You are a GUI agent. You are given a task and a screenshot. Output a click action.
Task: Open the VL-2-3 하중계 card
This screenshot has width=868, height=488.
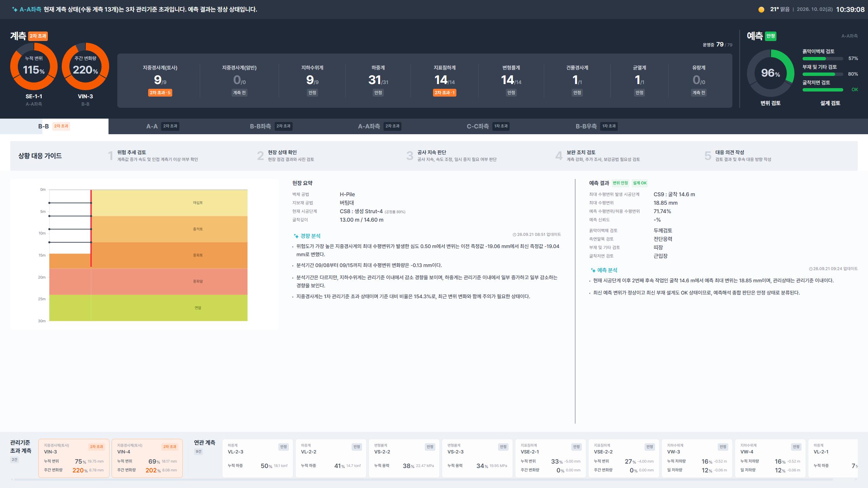(x=258, y=458)
